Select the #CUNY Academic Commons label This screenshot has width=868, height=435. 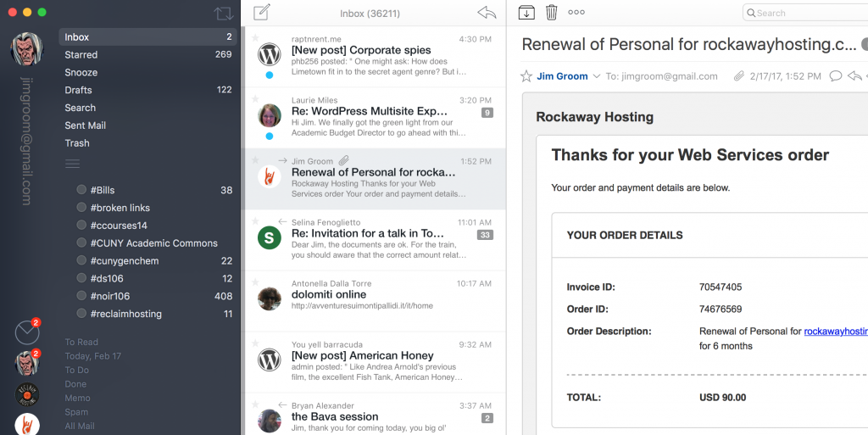[x=154, y=243]
